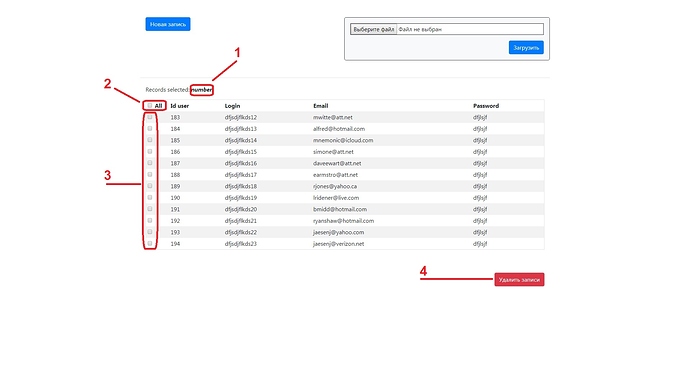
Task: Mark the checkbox for user 190
Action: tap(150, 198)
